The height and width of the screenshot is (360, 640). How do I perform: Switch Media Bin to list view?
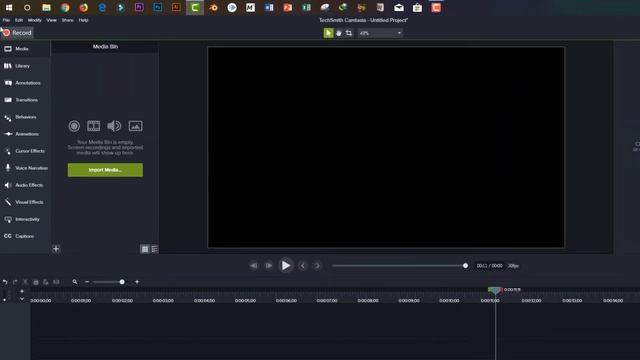(154, 249)
